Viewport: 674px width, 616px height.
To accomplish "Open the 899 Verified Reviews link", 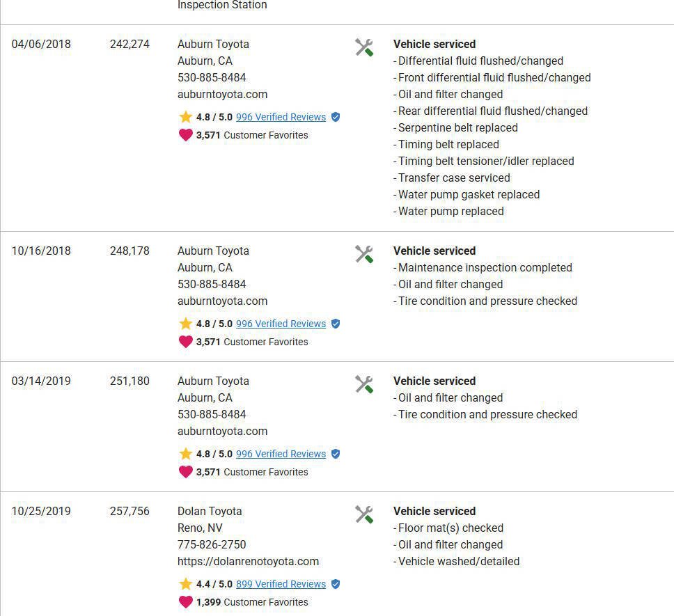I will click(x=281, y=584).
